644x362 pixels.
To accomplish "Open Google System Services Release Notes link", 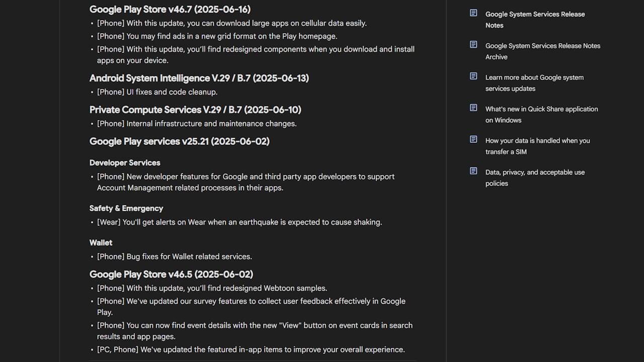I will point(535,20).
